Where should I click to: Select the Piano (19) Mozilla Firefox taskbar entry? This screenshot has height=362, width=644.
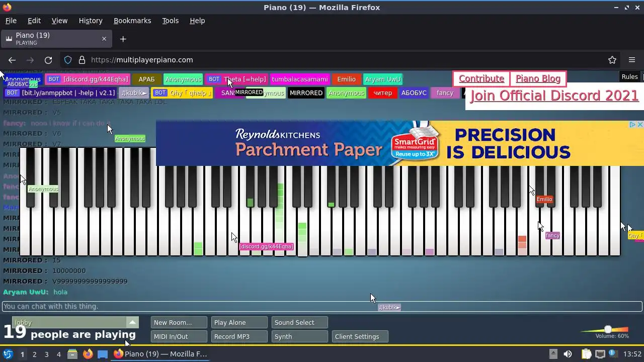[160, 354]
